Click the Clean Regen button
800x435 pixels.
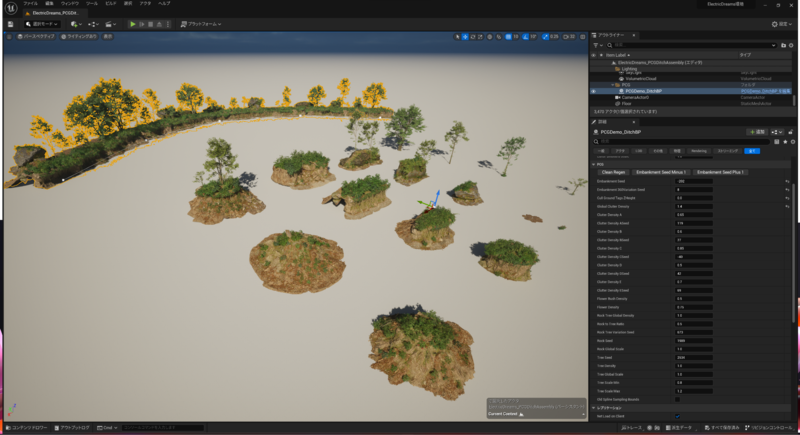[x=613, y=172]
